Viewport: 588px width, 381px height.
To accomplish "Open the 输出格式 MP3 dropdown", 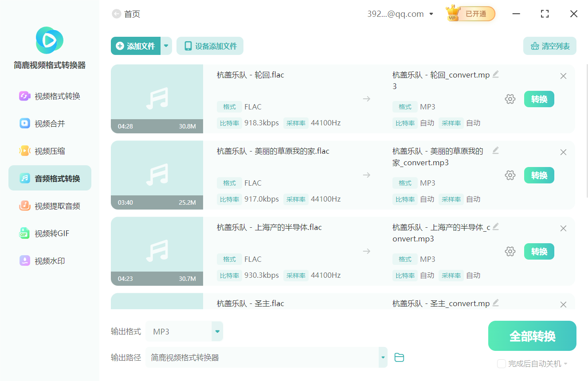I will [217, 331].
